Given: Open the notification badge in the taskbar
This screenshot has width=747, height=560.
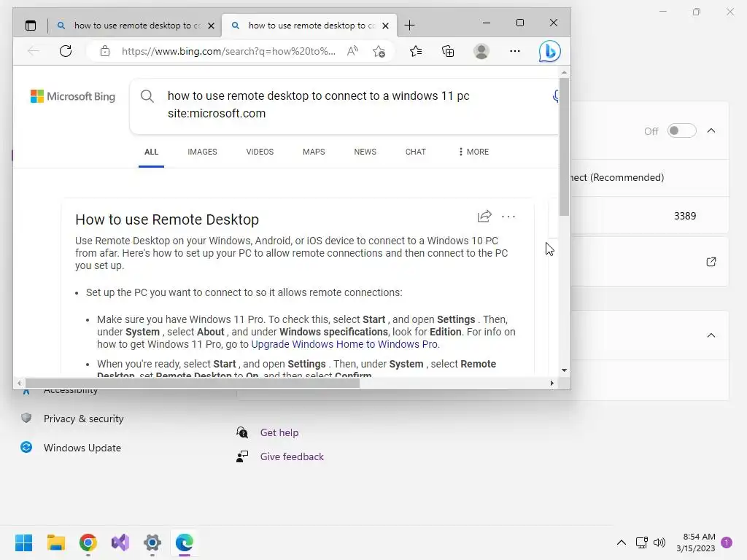Looking at the screenshot, I should coord(727,542).
